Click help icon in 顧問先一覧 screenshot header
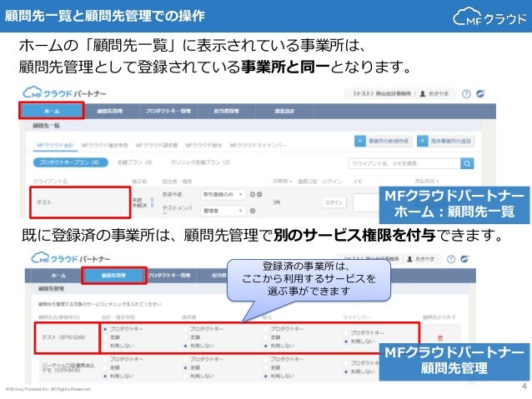Viewport: 532px width, 399px height. 466,94
